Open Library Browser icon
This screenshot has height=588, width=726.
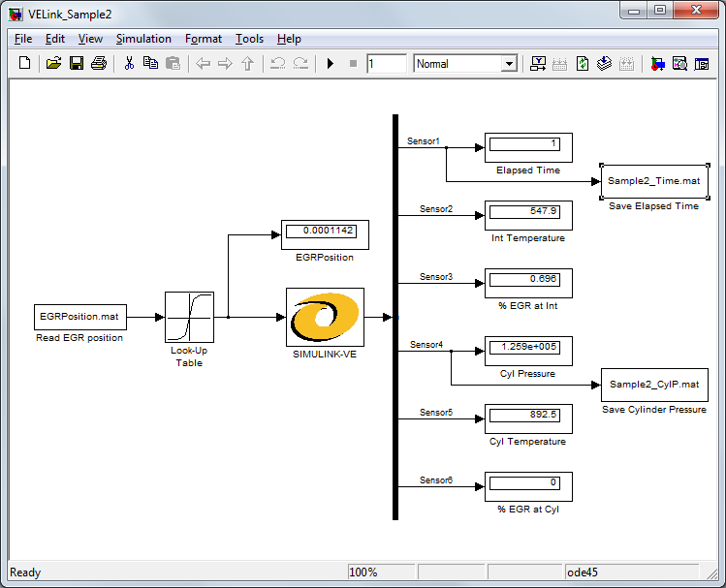pos(657,63)
